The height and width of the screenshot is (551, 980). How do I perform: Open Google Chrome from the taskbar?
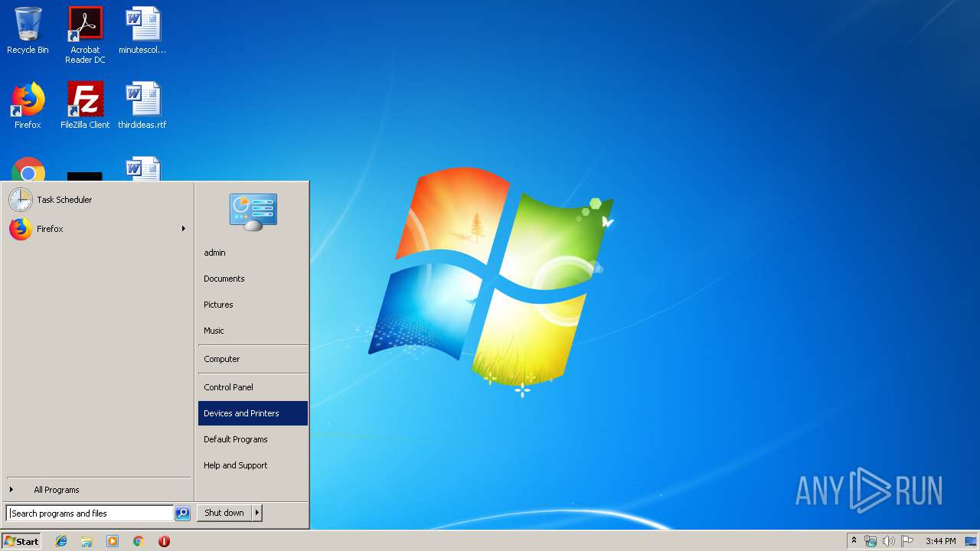pyautogui.click(x=138, y=541)
